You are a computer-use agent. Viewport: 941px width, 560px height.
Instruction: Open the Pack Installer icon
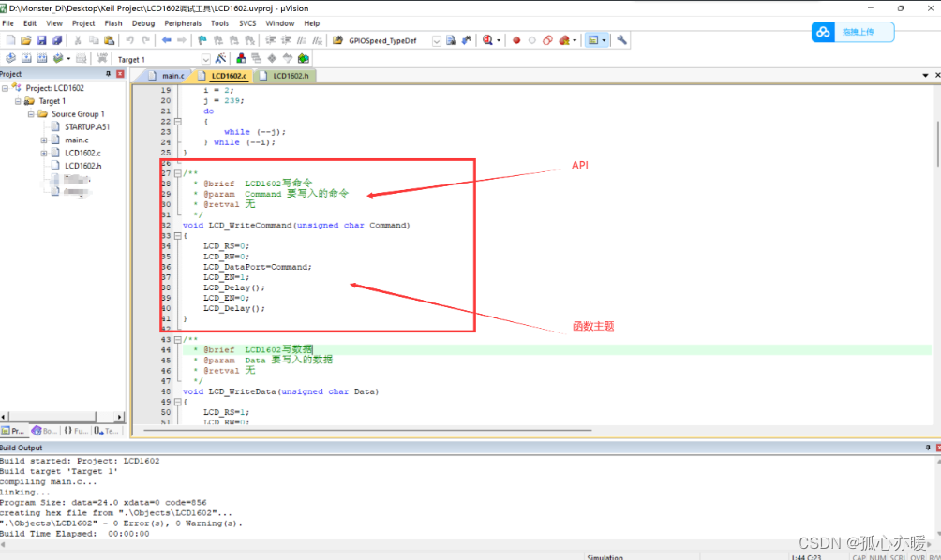[303, 58]
